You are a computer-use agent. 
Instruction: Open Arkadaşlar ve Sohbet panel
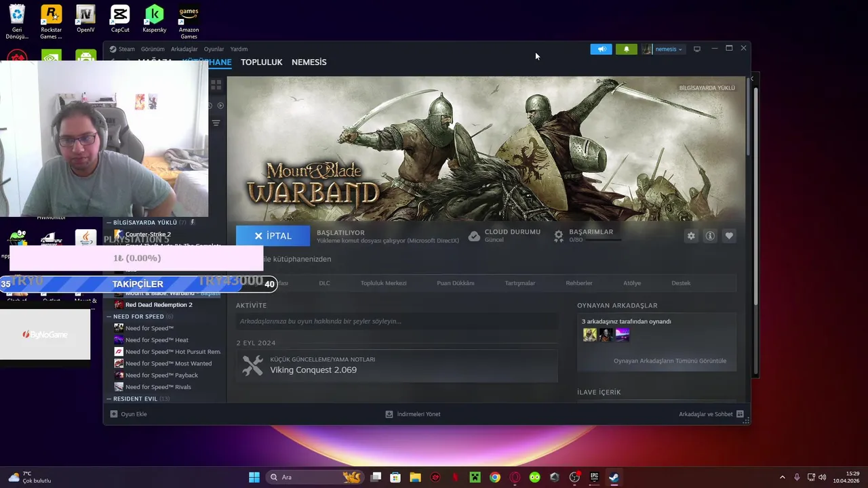click(x=711, y=414)
